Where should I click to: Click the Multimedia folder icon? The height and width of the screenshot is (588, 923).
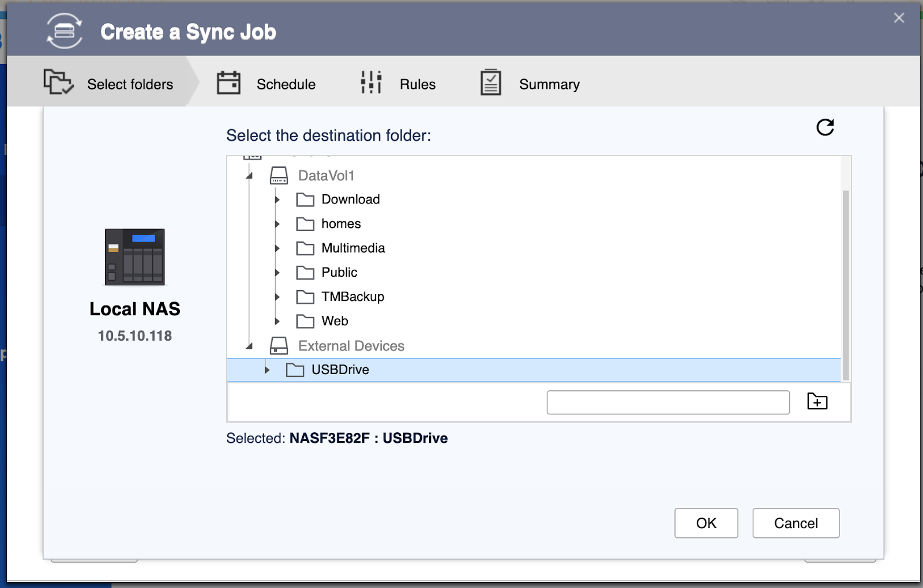[305, 248]
